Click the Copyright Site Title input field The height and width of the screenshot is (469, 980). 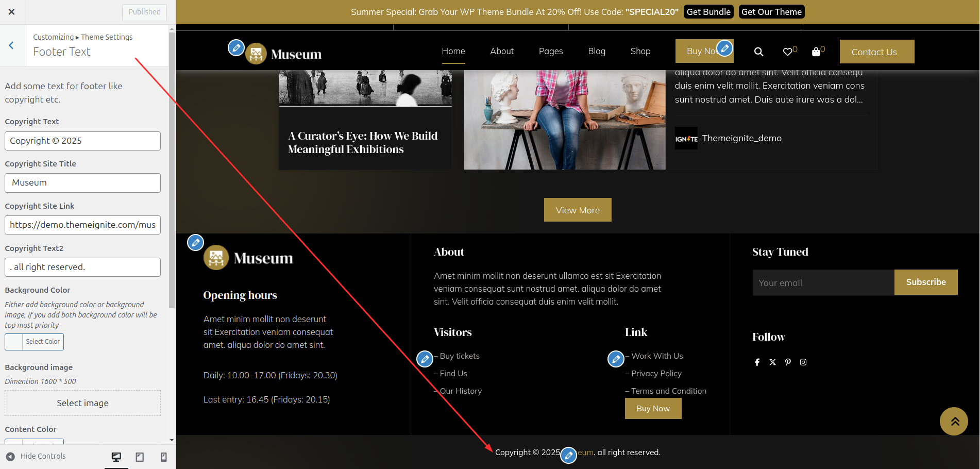(x=82, y=183)
